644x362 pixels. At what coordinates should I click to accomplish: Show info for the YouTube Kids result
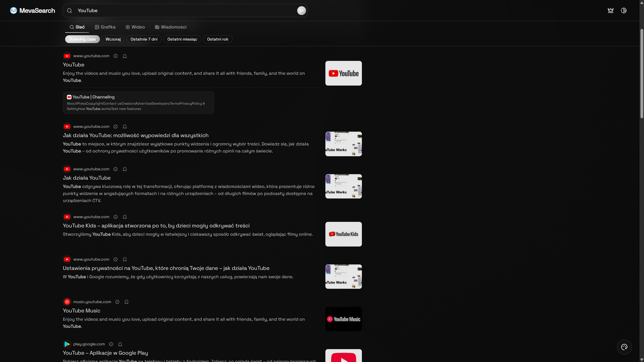[116, 217]
